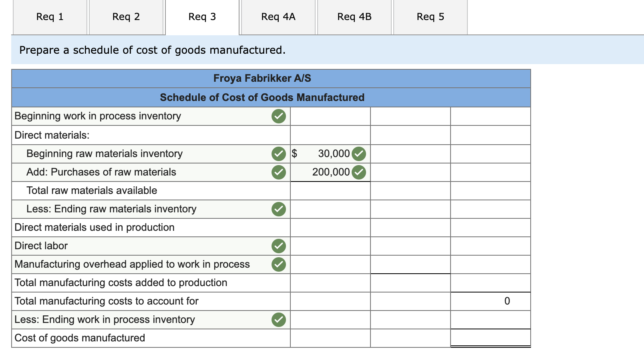Click the green check next to 200,000
The height and width of the screenshot is (351, 644).
tap(359, 172)
